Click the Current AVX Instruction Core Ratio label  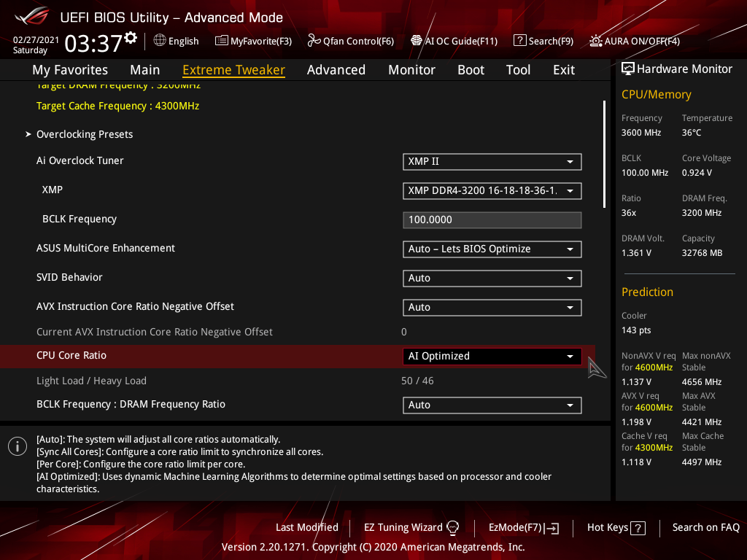(x=155, y=332)
